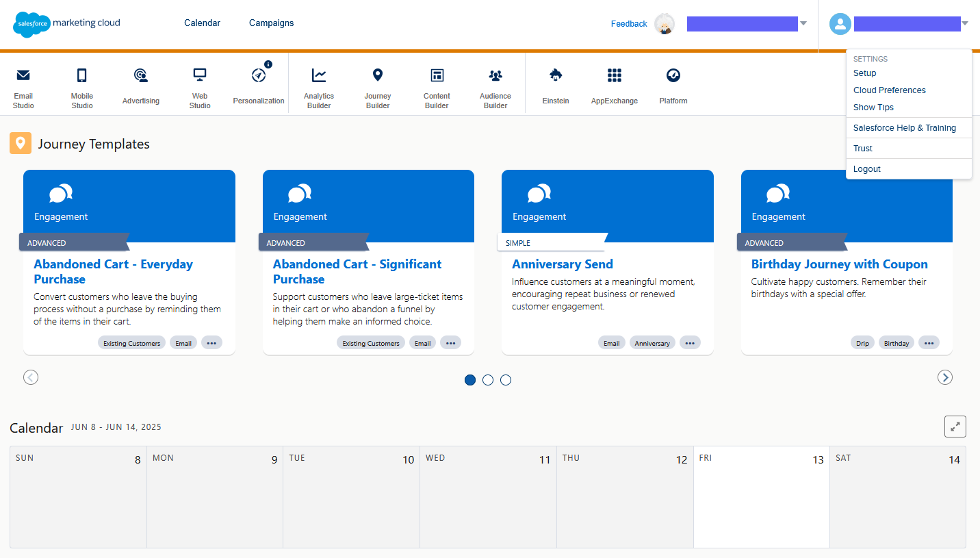The width and height of the screenshot is (980, 558).
Task: Expand the calendar to full view
Action: (955, 427)
